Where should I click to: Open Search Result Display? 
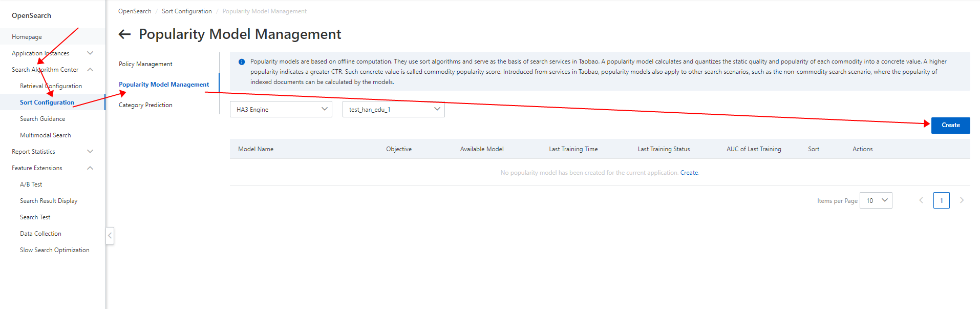point(49,201)
